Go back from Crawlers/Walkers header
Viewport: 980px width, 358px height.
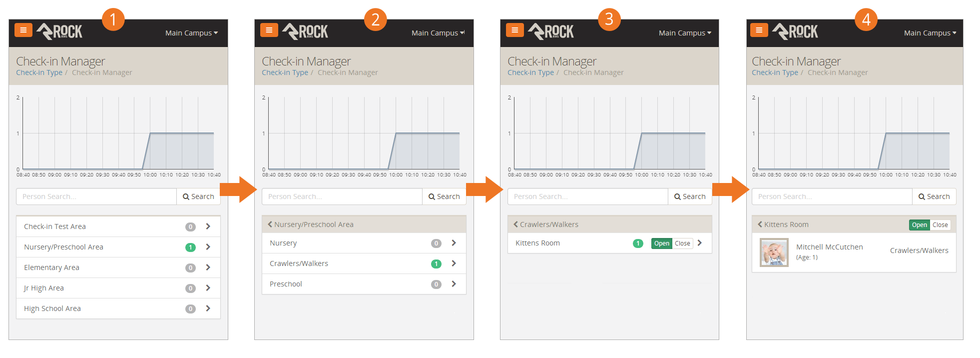click(x=516, y=224)
